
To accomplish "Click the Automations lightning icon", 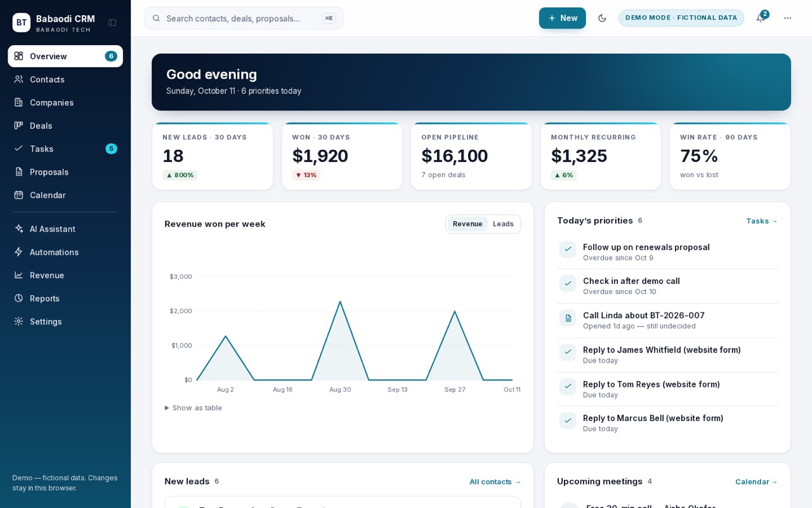I will (18, 252).
